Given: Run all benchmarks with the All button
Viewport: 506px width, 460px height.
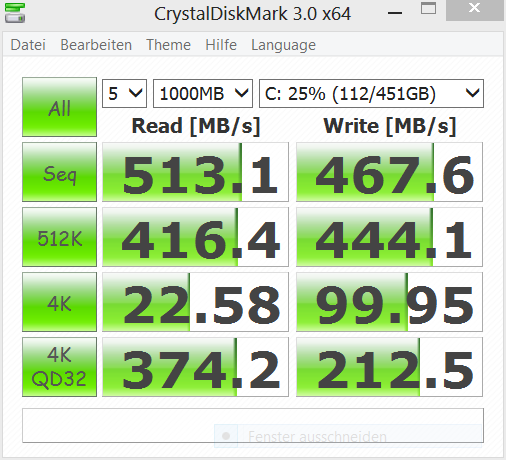Looking at the screenshot, I should 59,107.
